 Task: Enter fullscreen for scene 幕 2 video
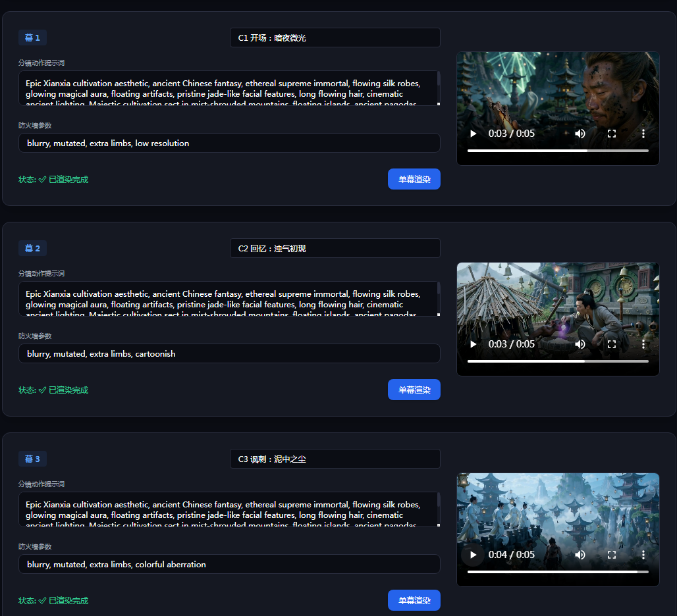click(x=612, y=344)
